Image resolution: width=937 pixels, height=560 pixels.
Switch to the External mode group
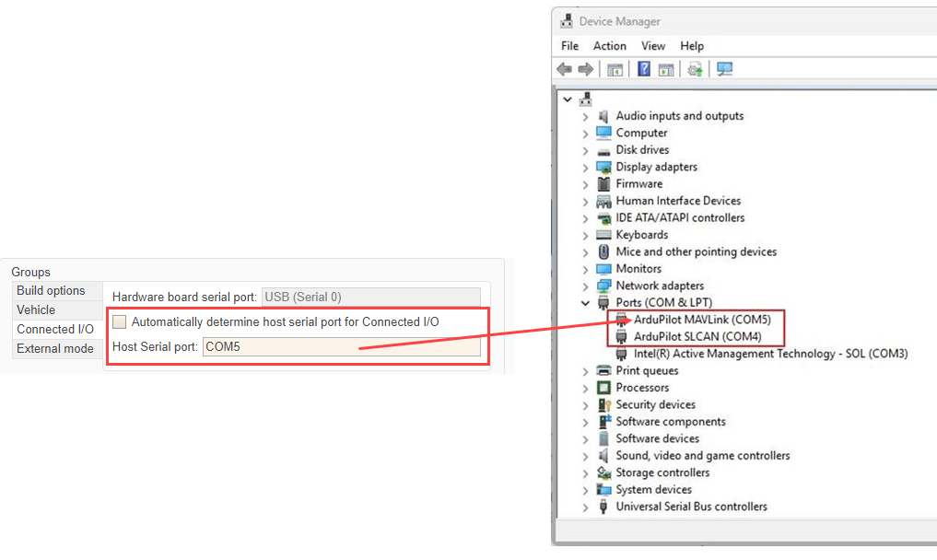(54, 348)
